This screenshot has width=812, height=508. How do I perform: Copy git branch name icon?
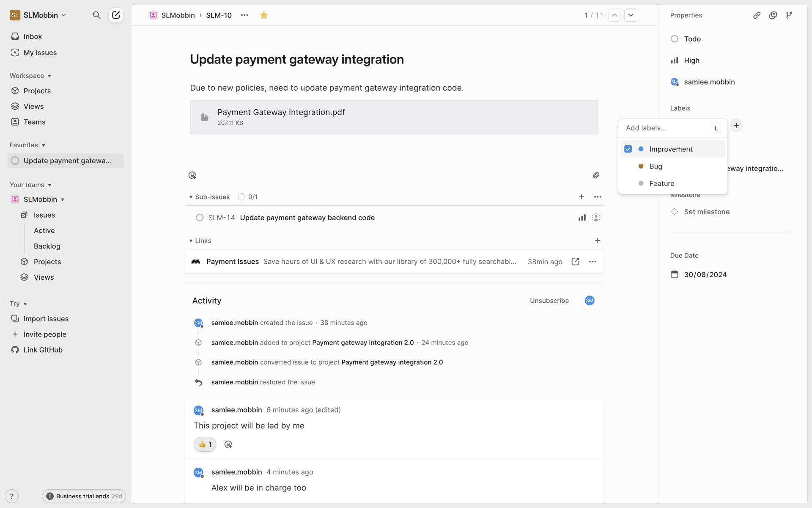coord(789,15)
